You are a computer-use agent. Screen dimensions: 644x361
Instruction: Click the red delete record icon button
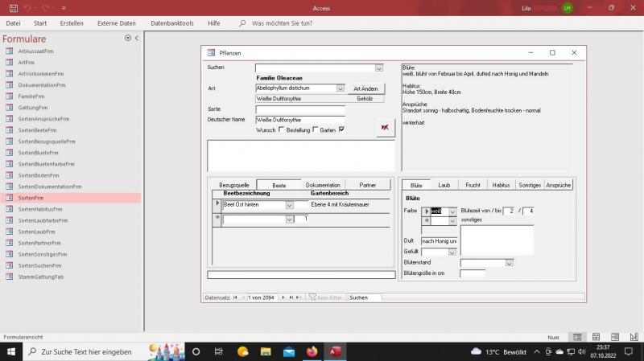385,127
